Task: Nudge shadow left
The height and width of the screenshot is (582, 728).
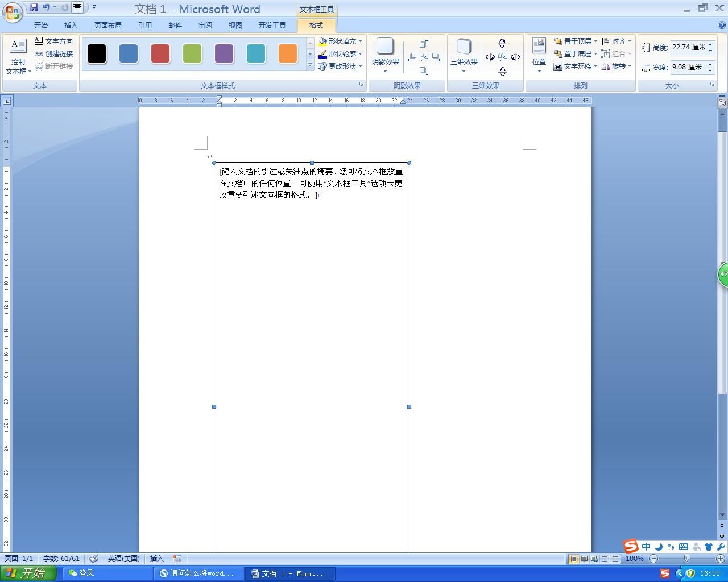Action: click(x=412, y=57)
